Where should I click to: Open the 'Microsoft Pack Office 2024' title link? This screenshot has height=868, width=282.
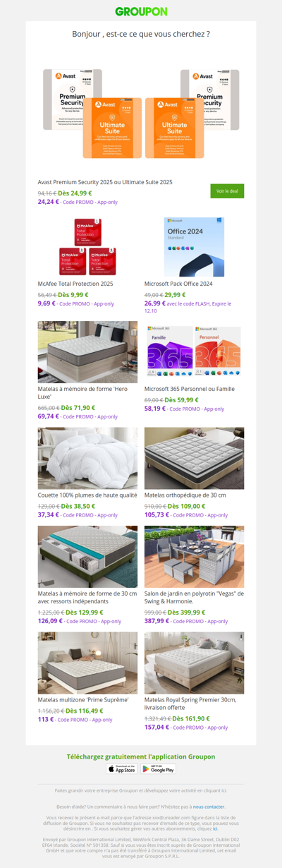click(x=178, y=284)
